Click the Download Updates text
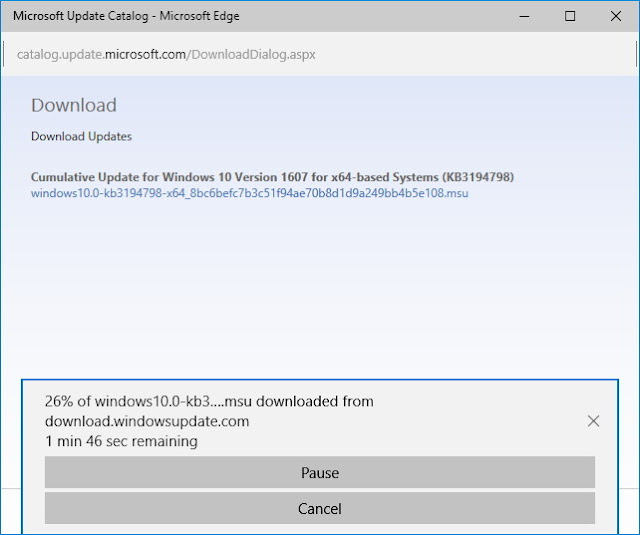The width and height of the screenshot is (640, 535). click(81, 136)
